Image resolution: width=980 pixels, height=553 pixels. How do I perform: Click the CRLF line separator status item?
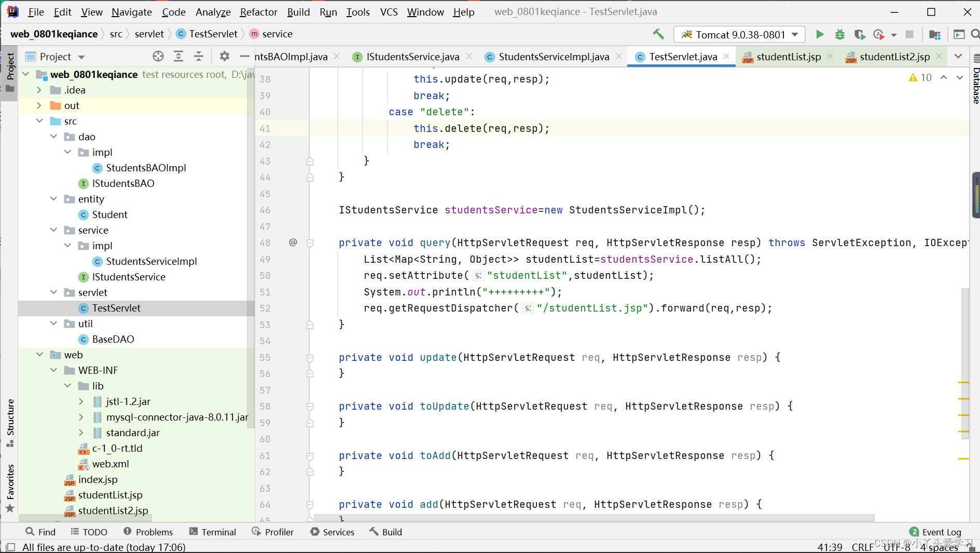point(862,547)
